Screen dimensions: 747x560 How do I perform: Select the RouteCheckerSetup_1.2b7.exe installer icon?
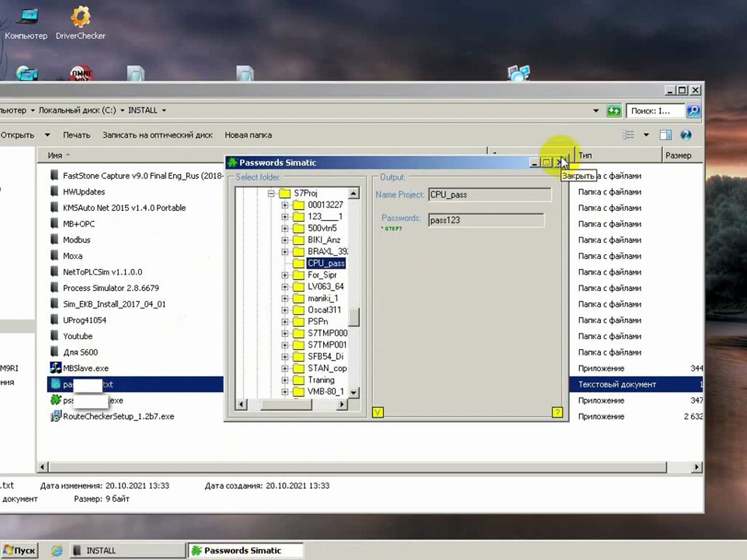coord(55,416)
